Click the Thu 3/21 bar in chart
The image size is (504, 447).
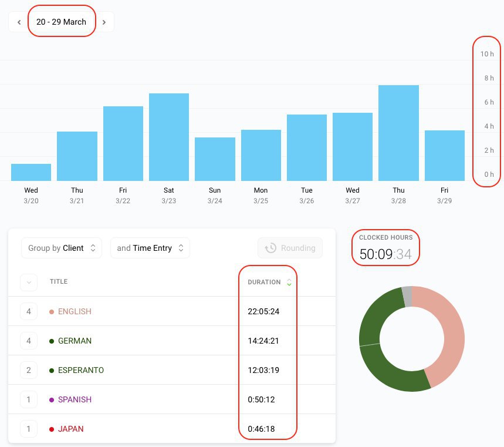click(77, 156)
